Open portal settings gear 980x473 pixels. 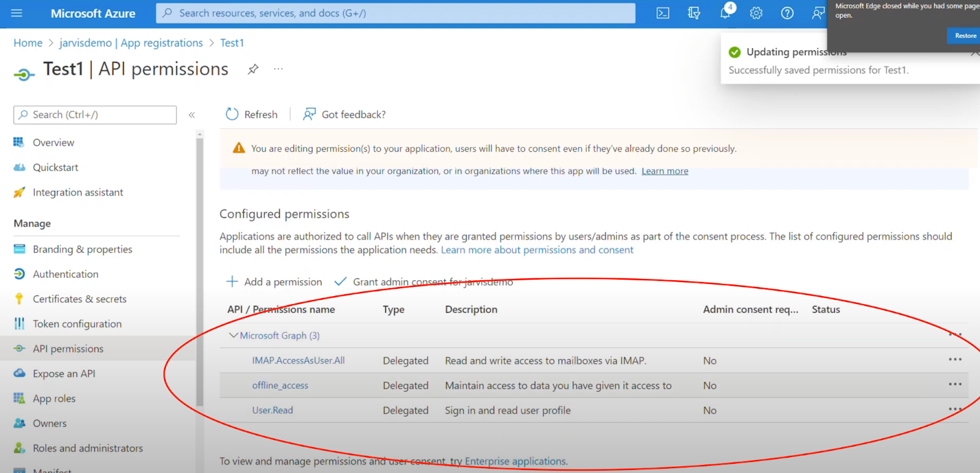click(756, 13)
